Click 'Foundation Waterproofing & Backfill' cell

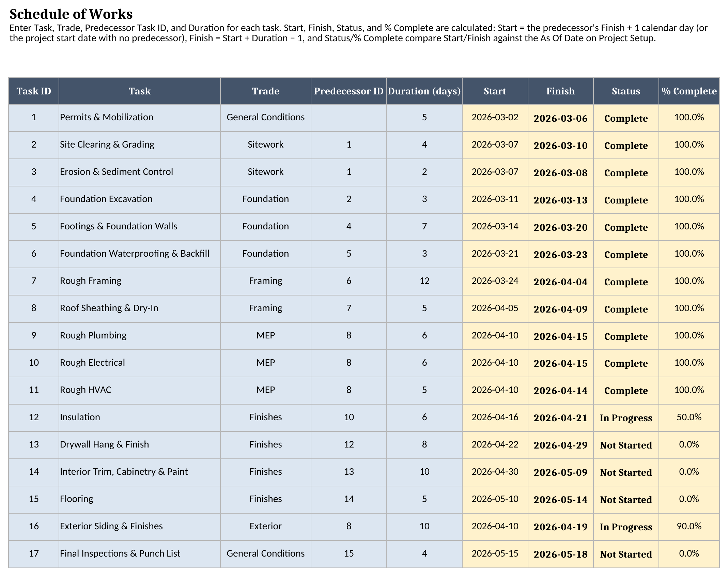click(140, 254)
